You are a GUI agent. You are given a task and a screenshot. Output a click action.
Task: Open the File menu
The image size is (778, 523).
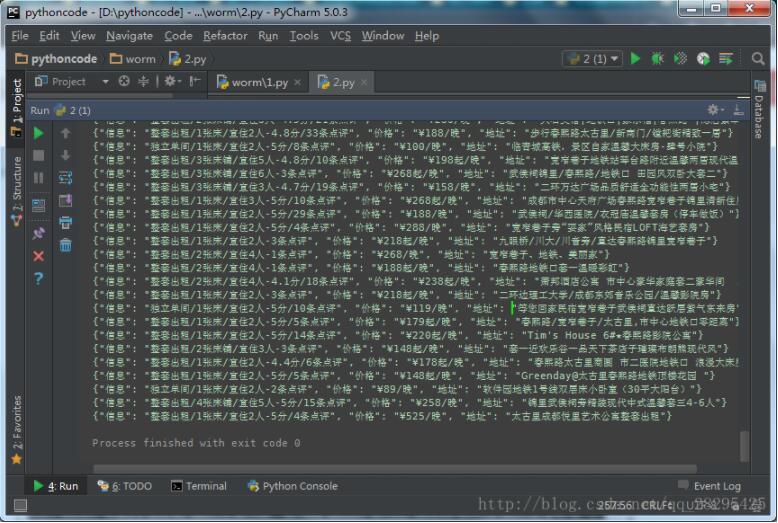pos(20,36)
